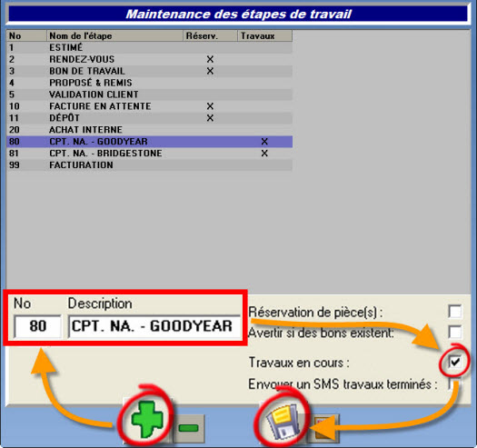
Task: Select the ESTIMÉ step row
Action: click(149, 47)
